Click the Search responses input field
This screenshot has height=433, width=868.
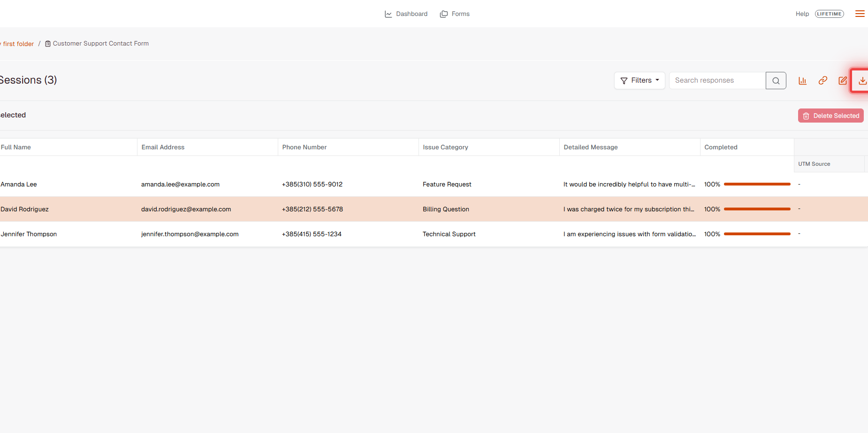click(716, 80)
